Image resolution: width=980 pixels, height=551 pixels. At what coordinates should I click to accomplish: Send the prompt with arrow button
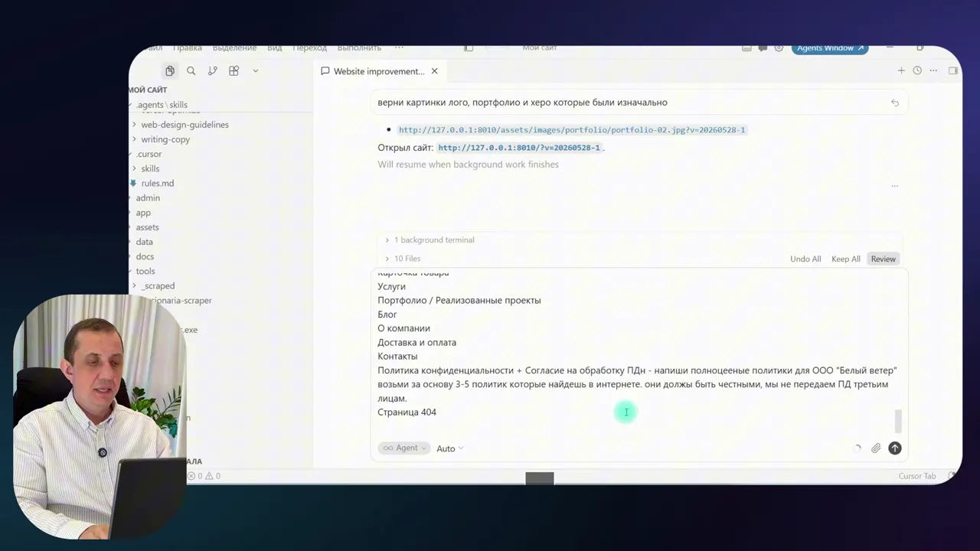(895, 448)
